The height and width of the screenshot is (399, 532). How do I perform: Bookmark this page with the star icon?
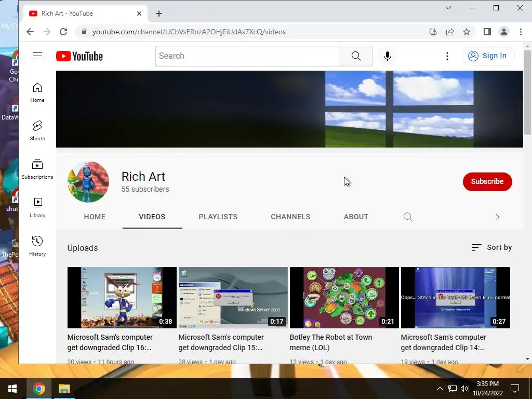coord(467,32)
